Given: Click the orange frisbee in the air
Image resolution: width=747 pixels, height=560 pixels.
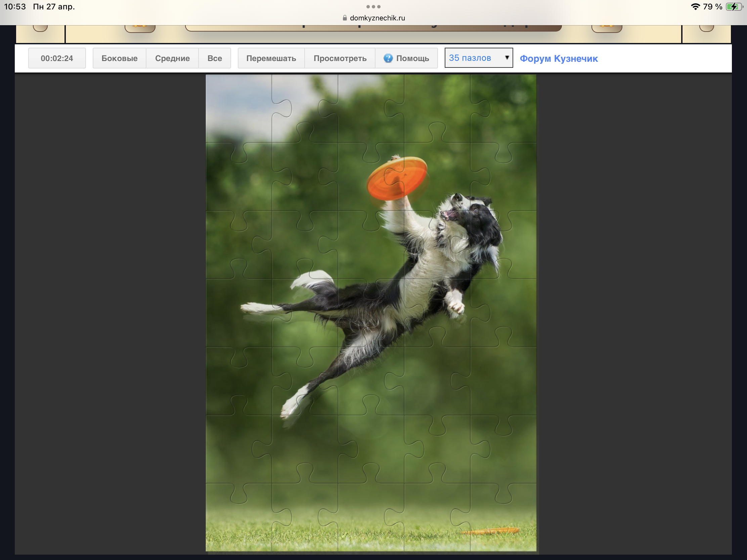Looking at the screenshot, I should tap(397, 178).
